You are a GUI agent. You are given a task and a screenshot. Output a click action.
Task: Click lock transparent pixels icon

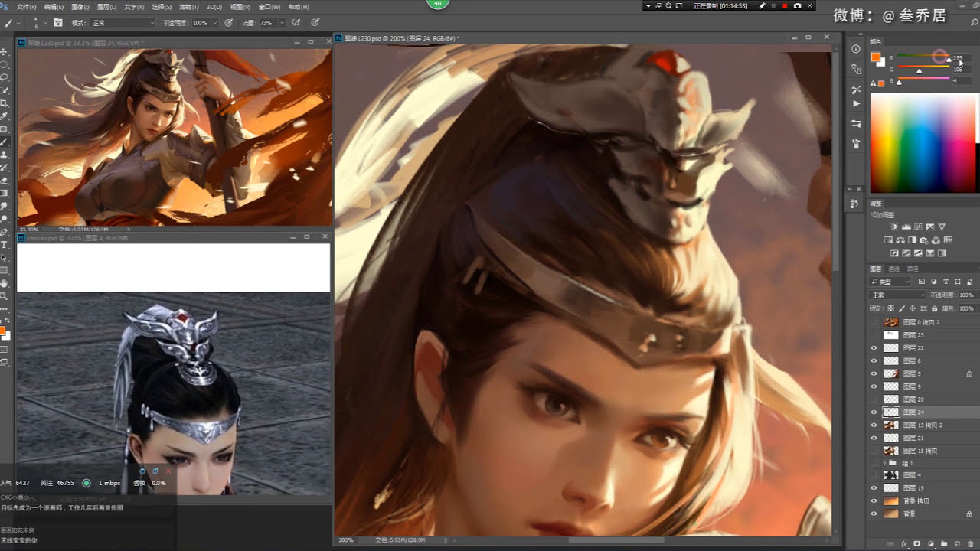click(890, 308)
